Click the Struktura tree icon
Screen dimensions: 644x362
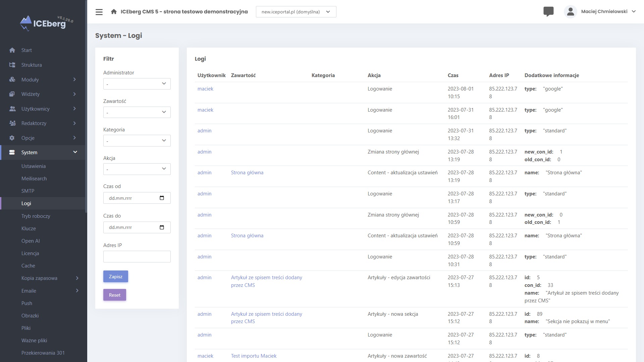(x=12, y=65)
